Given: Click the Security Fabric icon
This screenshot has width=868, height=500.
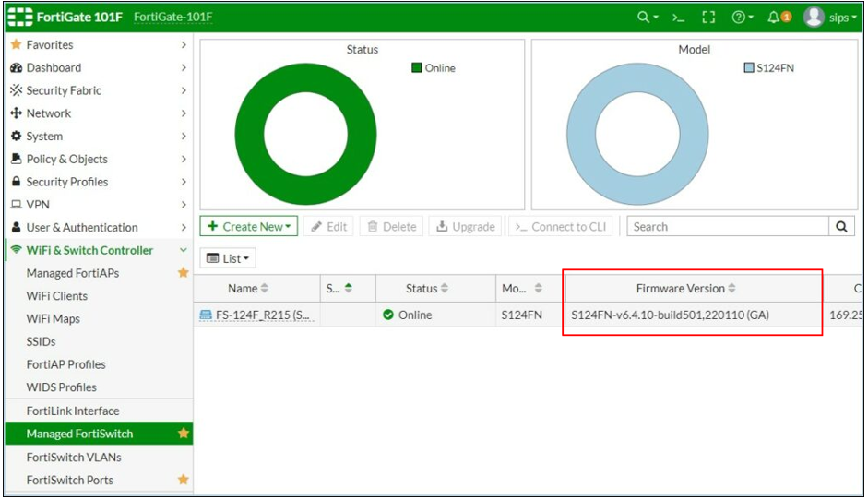Looking at the screenshot, I should tap(16, 90).
